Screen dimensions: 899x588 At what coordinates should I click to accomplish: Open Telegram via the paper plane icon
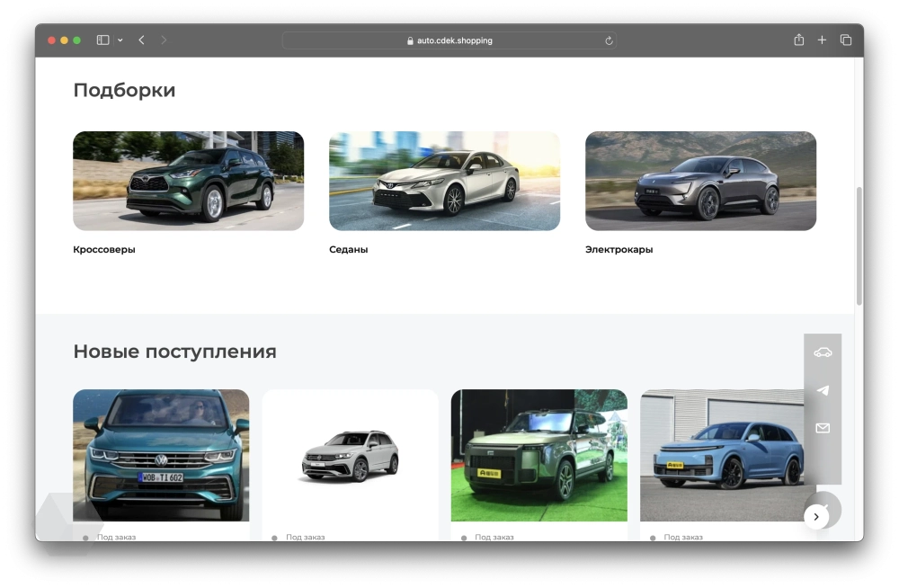[x=823, y=390]
